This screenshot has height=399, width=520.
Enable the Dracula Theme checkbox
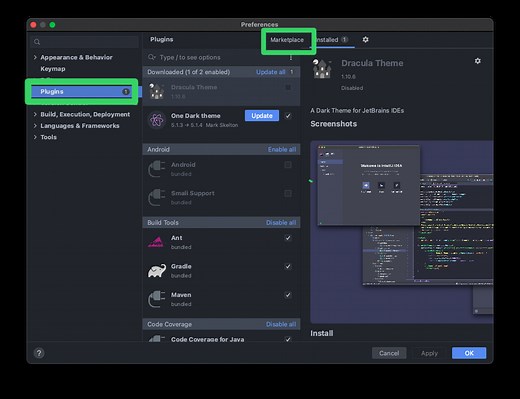pos(288,87)
